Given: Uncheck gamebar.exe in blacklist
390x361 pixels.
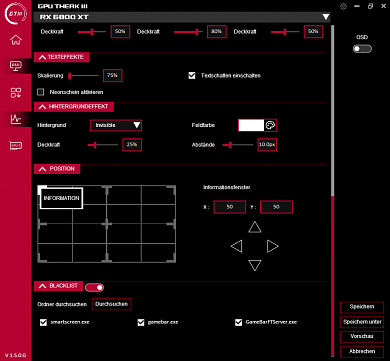Looking at the screenshot, I should click(141, 322).
